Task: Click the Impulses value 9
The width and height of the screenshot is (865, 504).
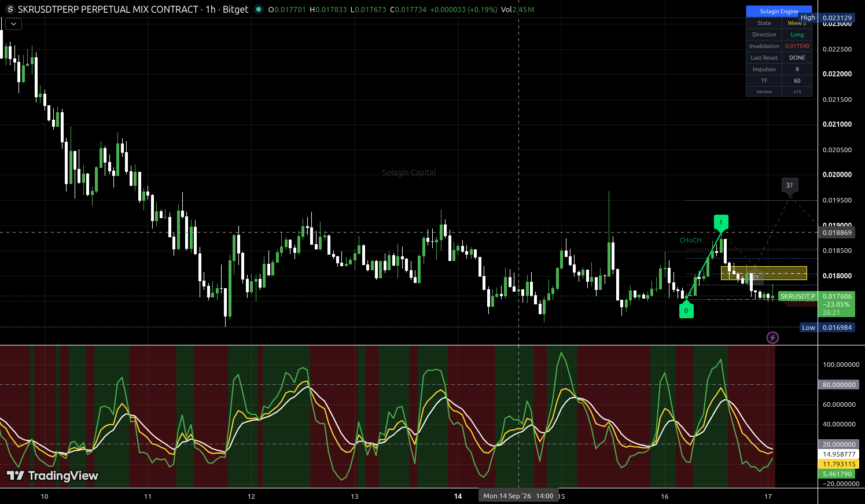Action: tap(797, 69)
